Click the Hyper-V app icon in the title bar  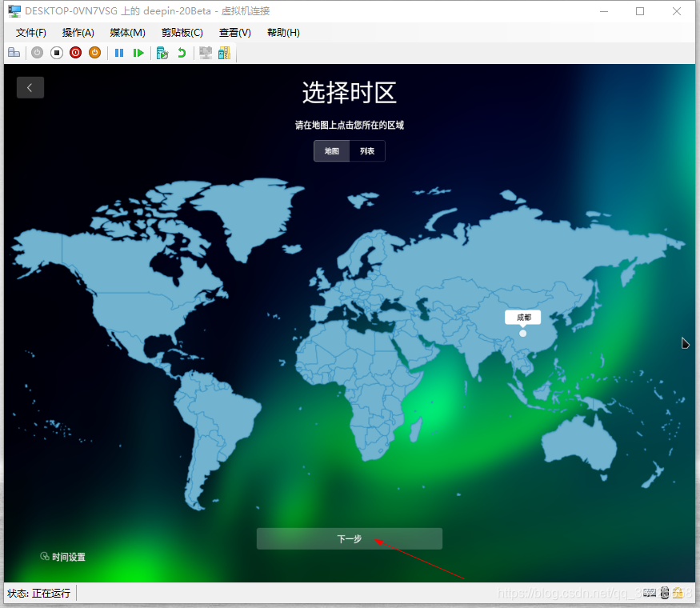(14, 11)
